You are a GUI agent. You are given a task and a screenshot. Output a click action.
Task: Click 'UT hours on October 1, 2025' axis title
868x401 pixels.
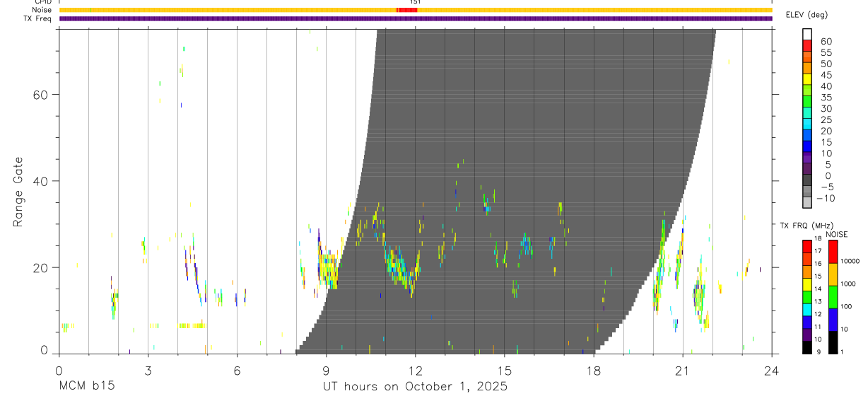tap(415, 387)
